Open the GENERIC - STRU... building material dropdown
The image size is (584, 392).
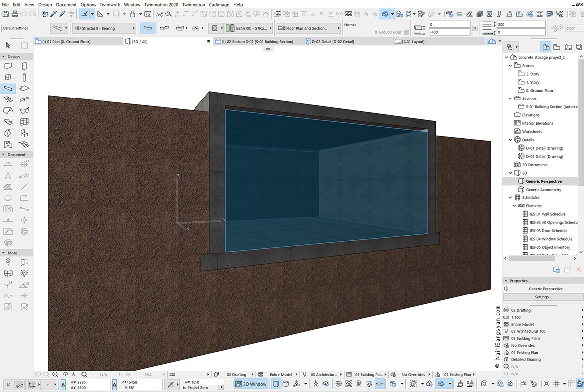coord(249,28)
